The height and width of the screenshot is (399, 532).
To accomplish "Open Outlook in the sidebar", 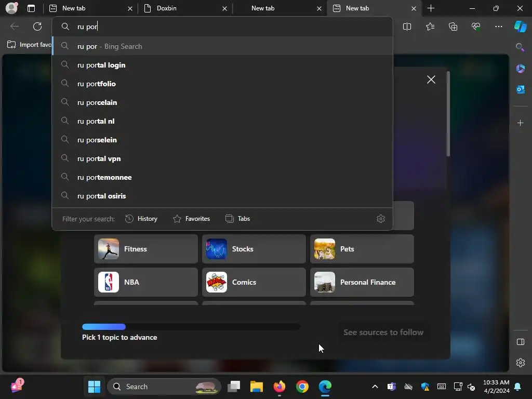I will click(520, 89).
